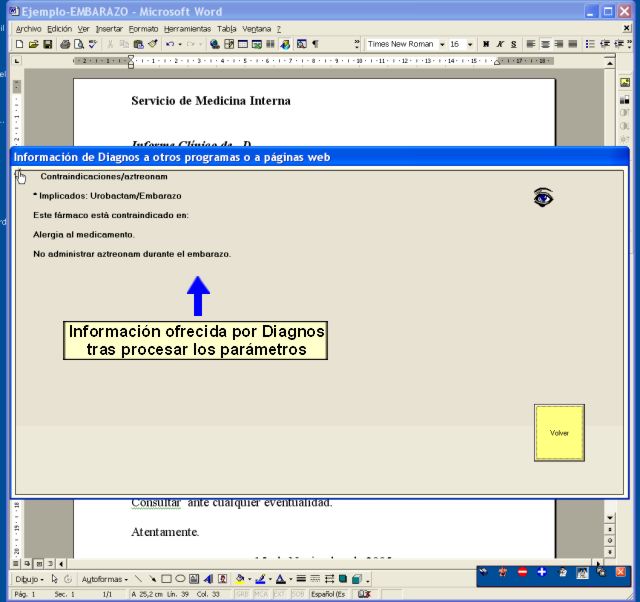
Task: Toggle bold formatting
Action: pos(486,44)
